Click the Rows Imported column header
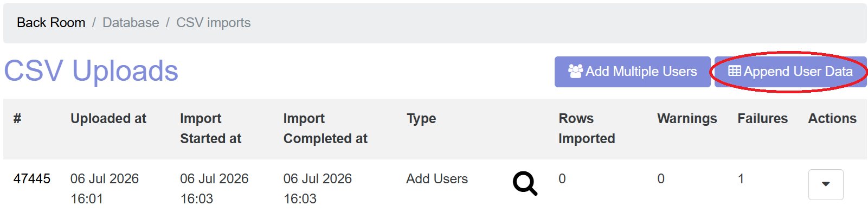Screen dimensions: 868x218 coord(587,129)
